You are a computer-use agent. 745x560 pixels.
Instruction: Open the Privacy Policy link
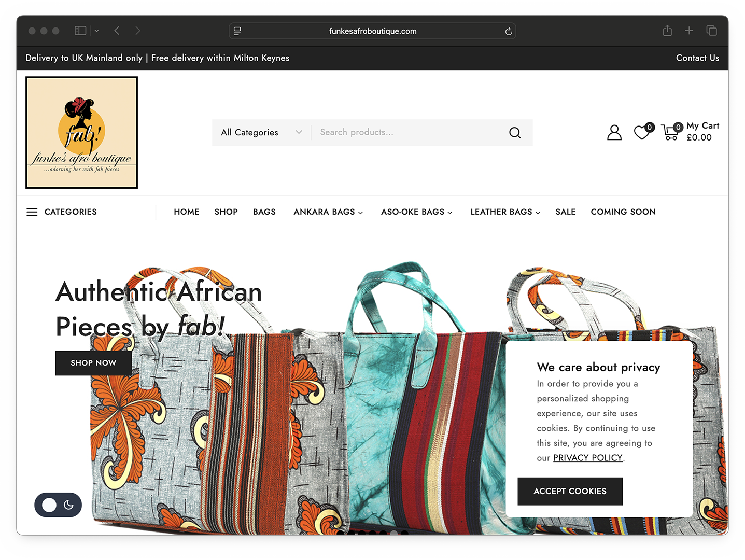588,458
